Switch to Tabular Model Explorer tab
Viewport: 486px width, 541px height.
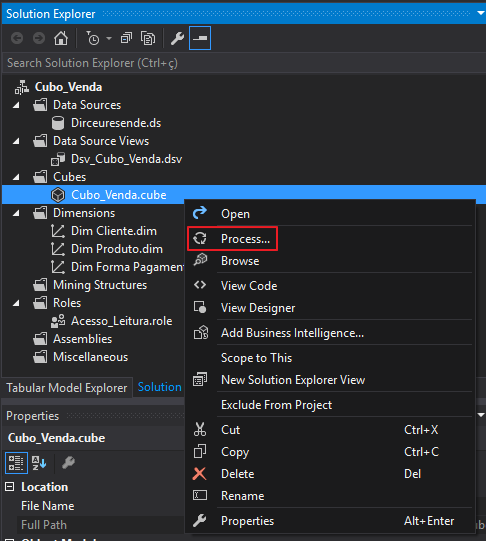67,388
